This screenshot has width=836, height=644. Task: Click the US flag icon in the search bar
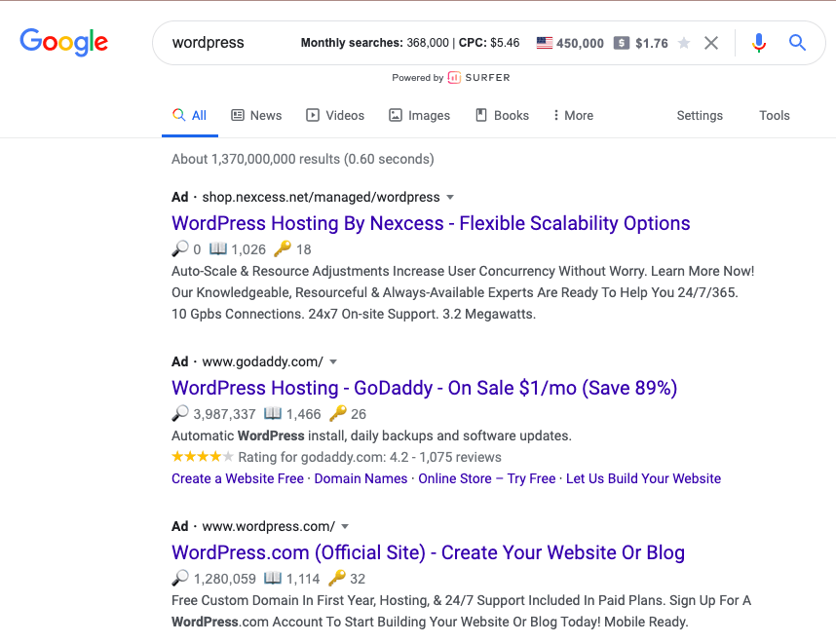point(545,42)
